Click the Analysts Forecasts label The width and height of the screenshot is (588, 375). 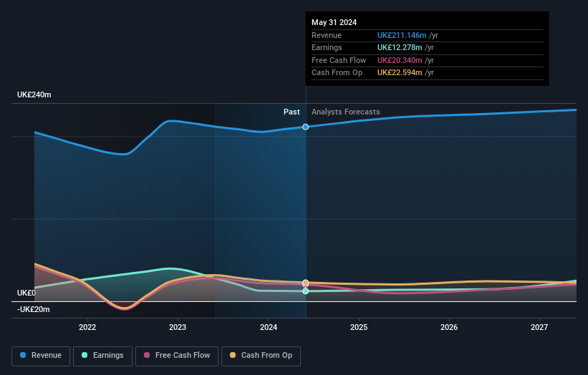(346, 112)
